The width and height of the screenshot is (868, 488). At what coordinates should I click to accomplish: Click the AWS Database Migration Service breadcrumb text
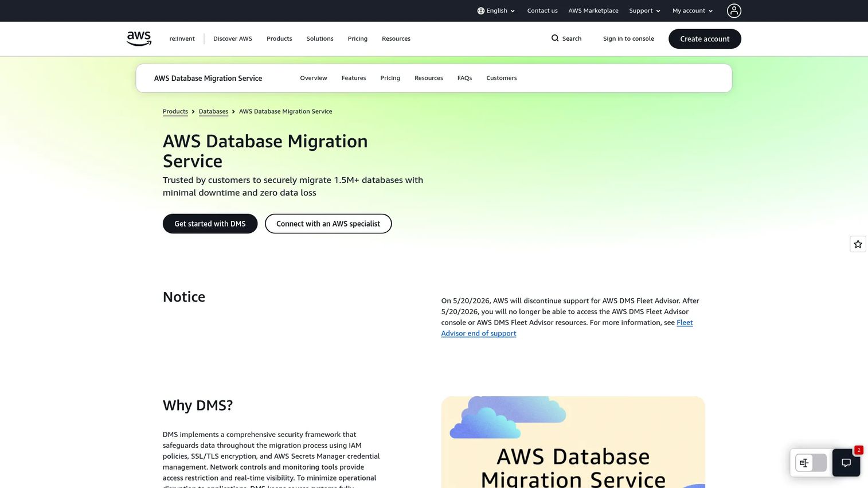[x=286, y=111]
